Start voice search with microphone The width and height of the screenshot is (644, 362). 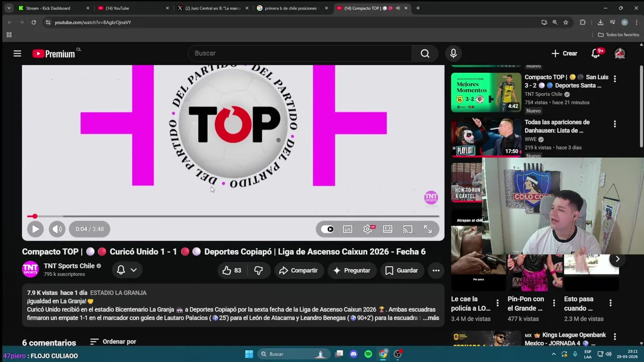coord(453,53)
